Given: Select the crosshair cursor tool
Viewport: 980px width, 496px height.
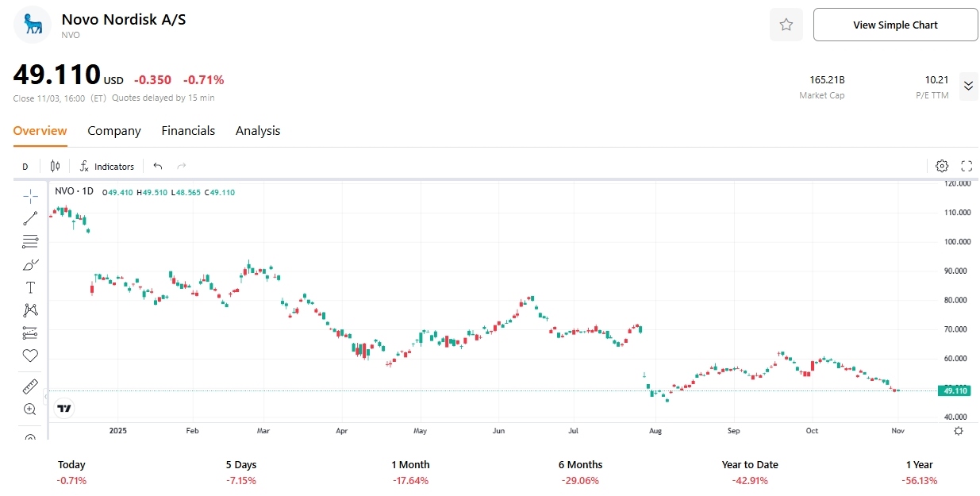Looking at the screenshot, I should (x=29, y=195).
